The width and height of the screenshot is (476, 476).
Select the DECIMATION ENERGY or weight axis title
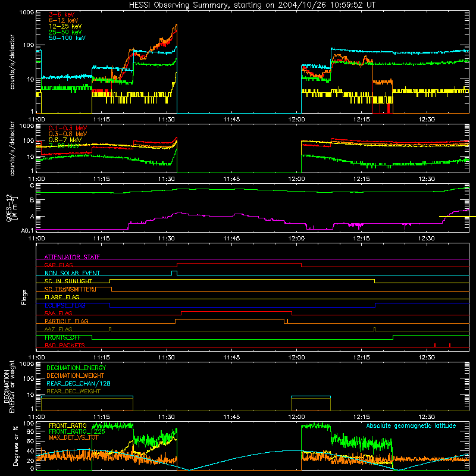pos(10,386)
